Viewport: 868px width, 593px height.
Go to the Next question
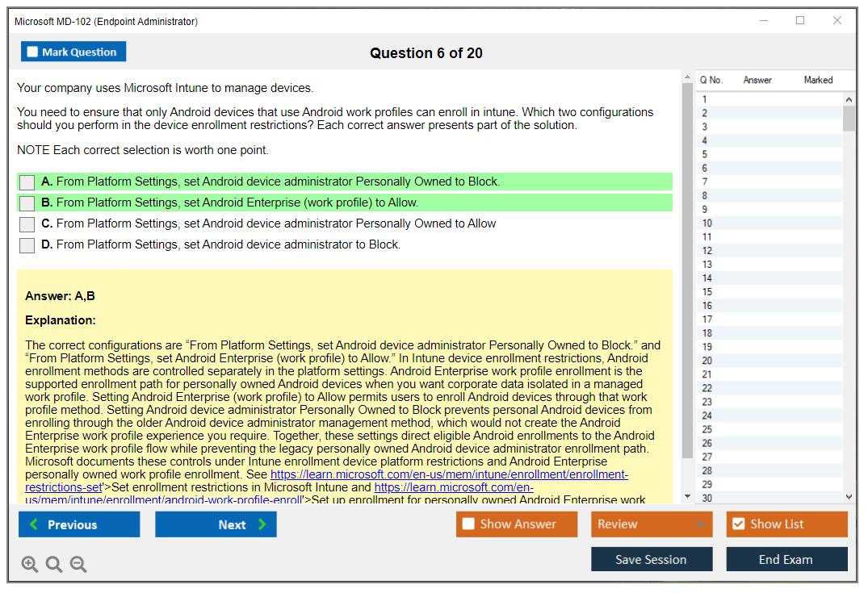tap(216, 524)
